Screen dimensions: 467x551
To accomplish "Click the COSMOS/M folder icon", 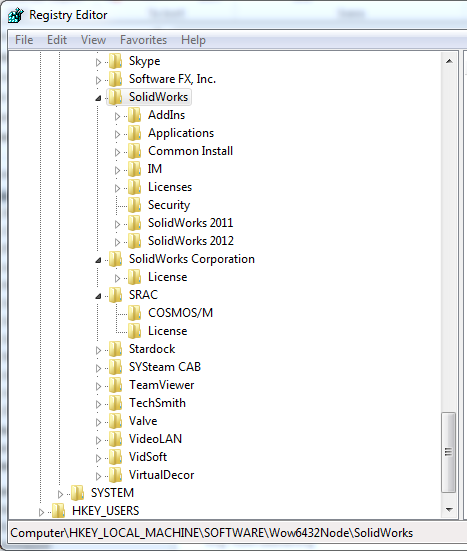I will (134, 313).
